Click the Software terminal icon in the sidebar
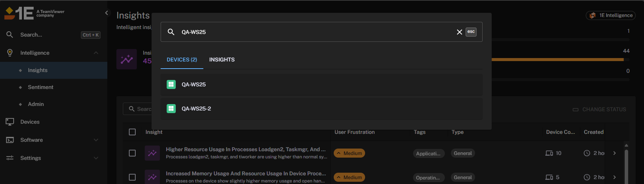The width and height of the screenshot is (644, 184). click(x=10, y=140)
